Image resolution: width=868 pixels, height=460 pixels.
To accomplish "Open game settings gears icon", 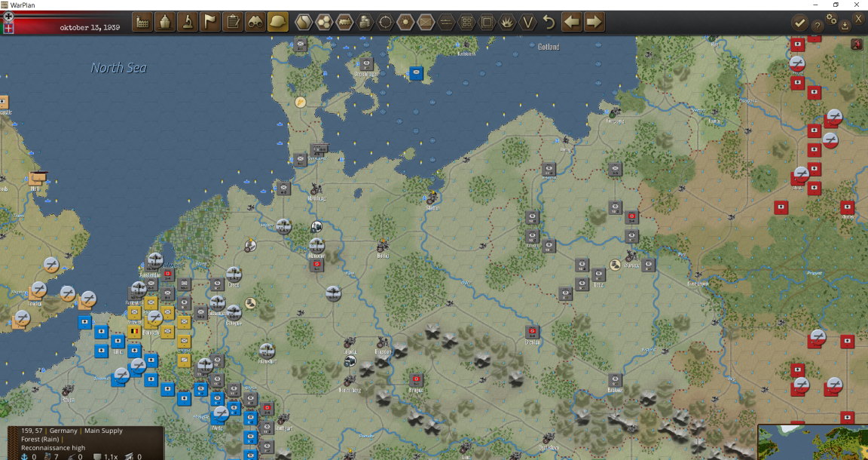I will (x=832, y=19).
